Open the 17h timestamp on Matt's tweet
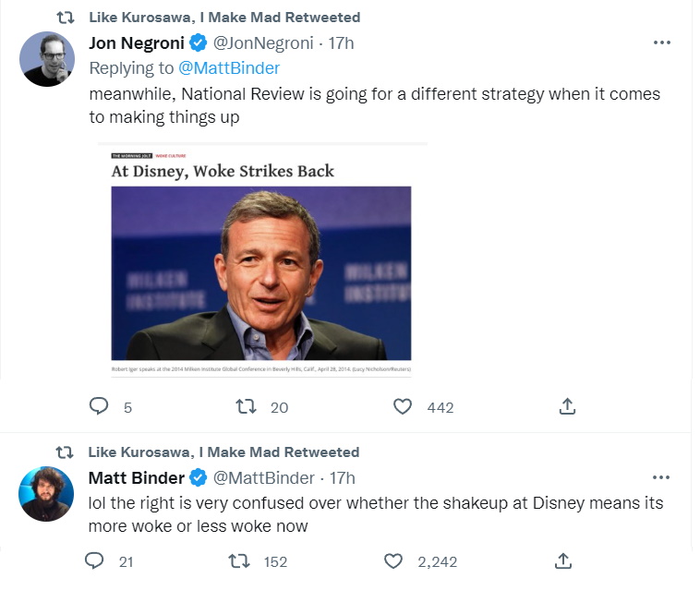Image resolution: width=700 pixels, height=590 pixels. click(x=343, y=478)
